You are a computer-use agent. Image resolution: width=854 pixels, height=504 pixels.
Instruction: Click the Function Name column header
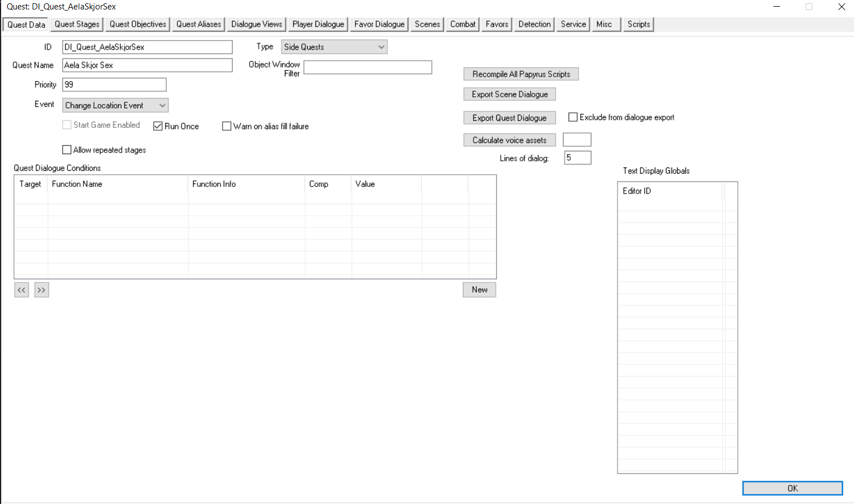(x=118, y=184)
